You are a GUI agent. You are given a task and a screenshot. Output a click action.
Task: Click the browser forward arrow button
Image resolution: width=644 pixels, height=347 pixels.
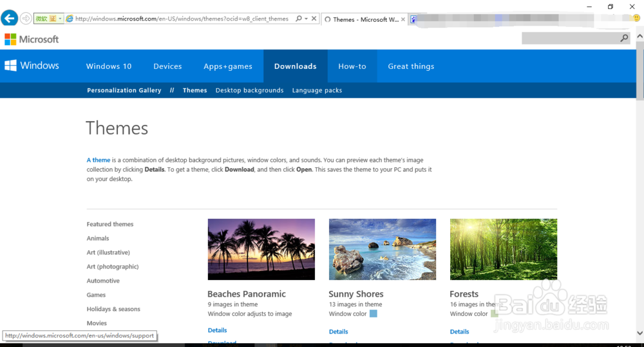[26, 19]
